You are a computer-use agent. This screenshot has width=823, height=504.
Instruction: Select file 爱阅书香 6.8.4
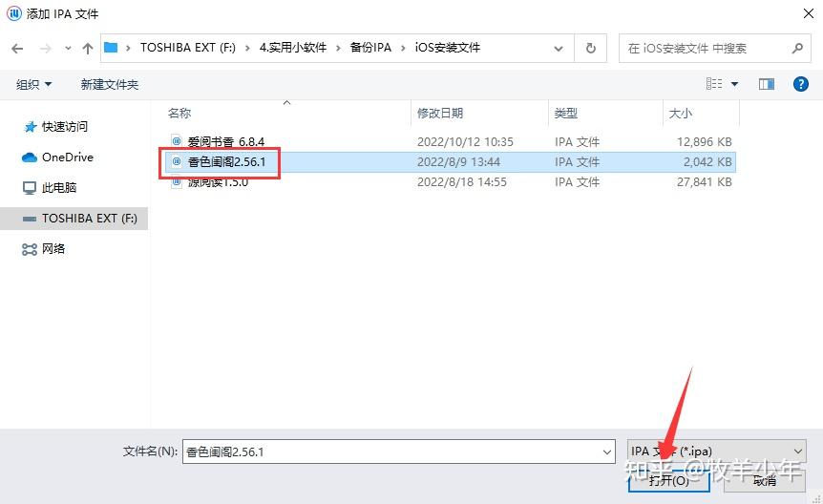click(x=225, y=141)
